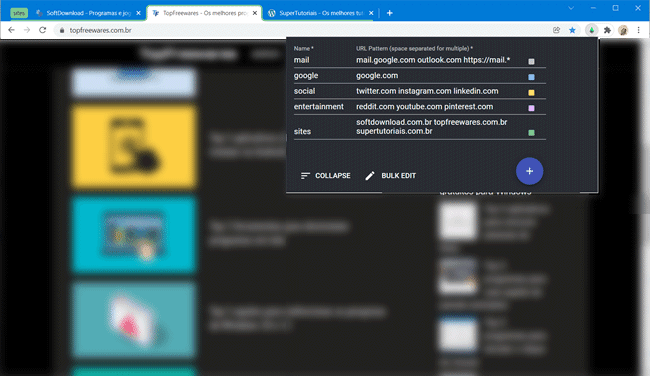Open the user profile avatar
The width and height of the screenshot is (650, 376).
[x=623, y=30]
